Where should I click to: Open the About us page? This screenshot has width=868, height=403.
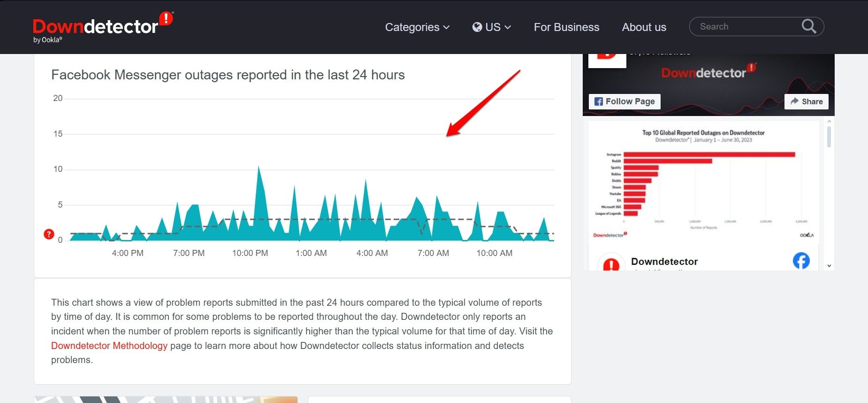click(644, 27)
